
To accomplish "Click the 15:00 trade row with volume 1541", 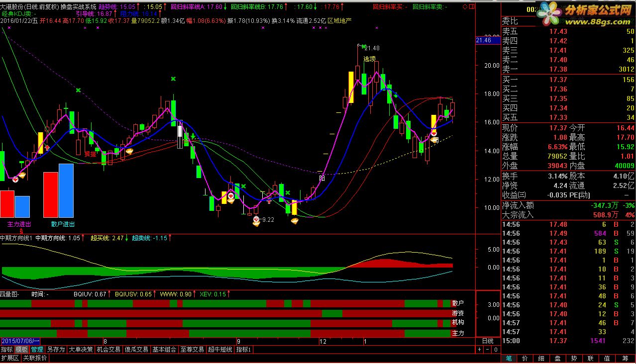I will (x=568, y=341).
